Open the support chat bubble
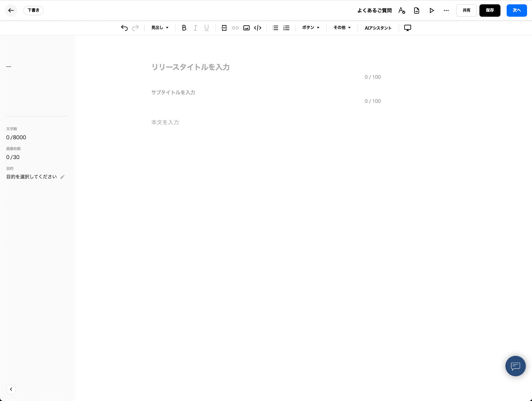Viewport: 532px width, 401px height. point(515,366)
